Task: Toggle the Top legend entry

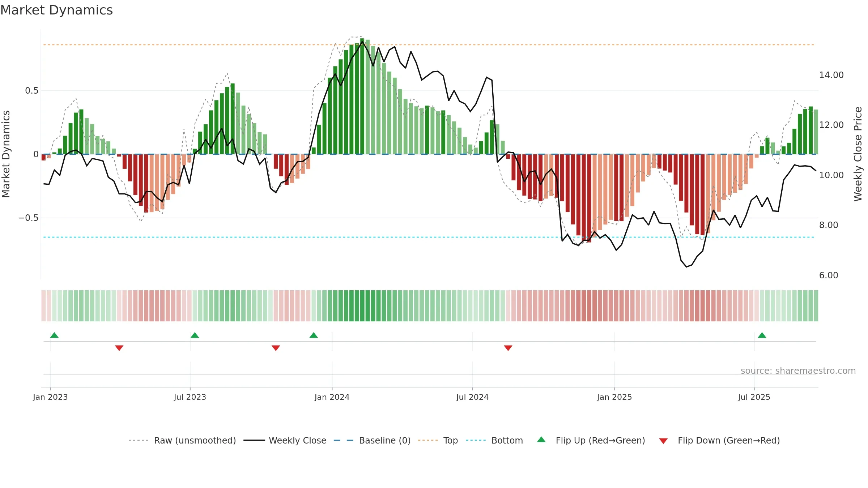Action: point(438,440)
